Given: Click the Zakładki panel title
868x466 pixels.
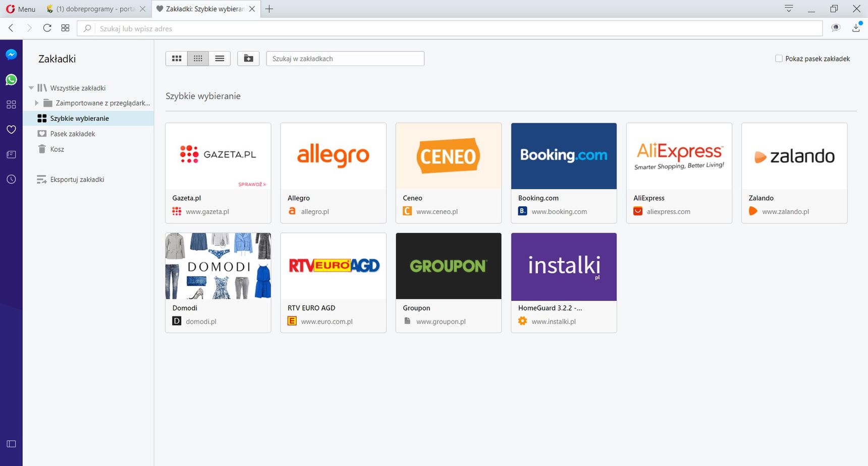Looking at the screenshot, I should [57, 59].
